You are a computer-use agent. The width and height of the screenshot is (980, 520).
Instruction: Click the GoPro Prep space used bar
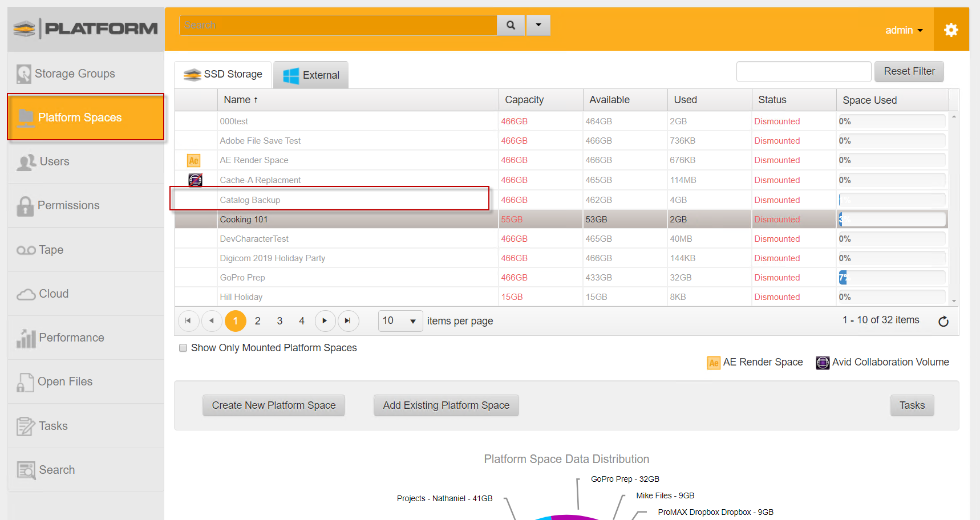click(892, 278)
